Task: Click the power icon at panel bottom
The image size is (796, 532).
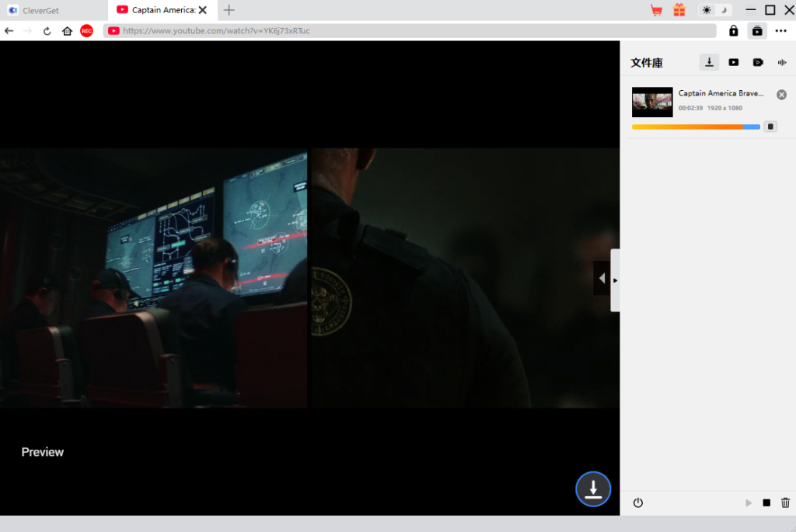Action: coord(638,502)
